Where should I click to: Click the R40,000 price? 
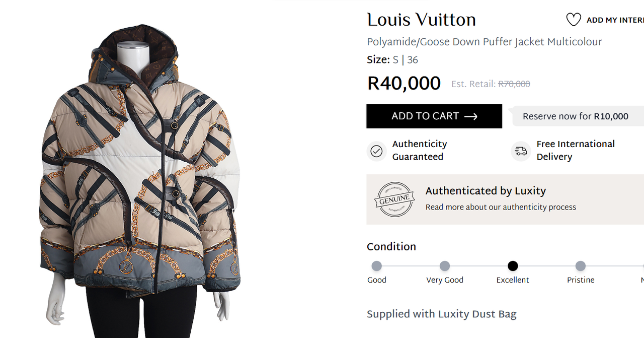click(x=404, y=83)
